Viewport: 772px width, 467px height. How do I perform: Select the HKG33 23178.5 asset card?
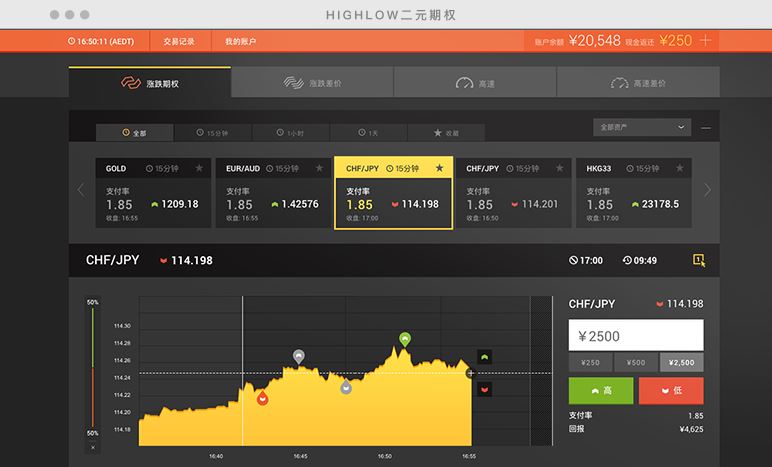coord(634,193)
